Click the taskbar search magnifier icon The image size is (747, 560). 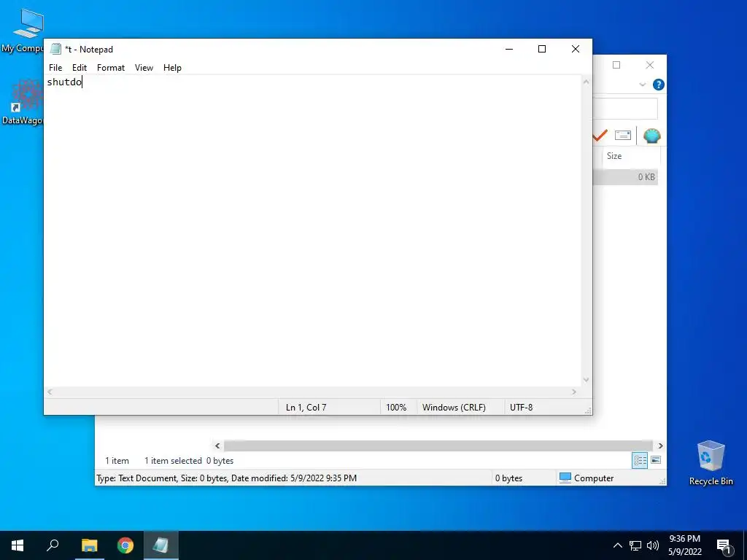pyautogui.click(x=53, y=545)
